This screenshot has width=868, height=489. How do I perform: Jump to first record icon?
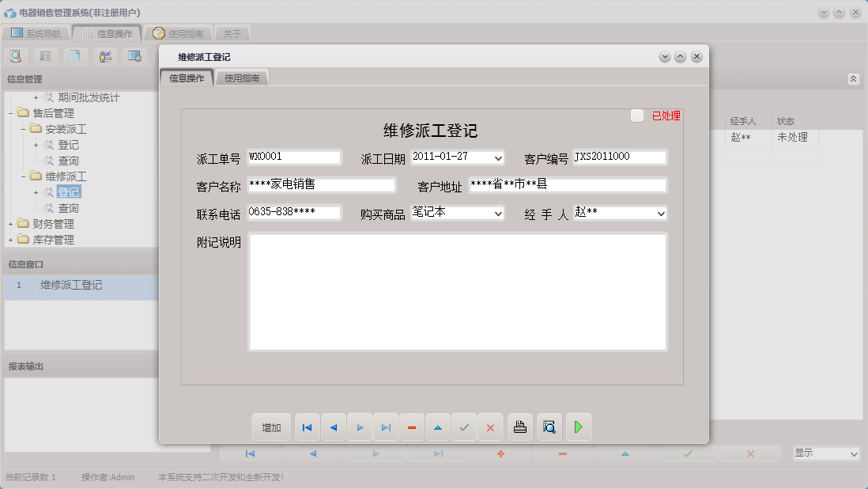coord(307,426)
